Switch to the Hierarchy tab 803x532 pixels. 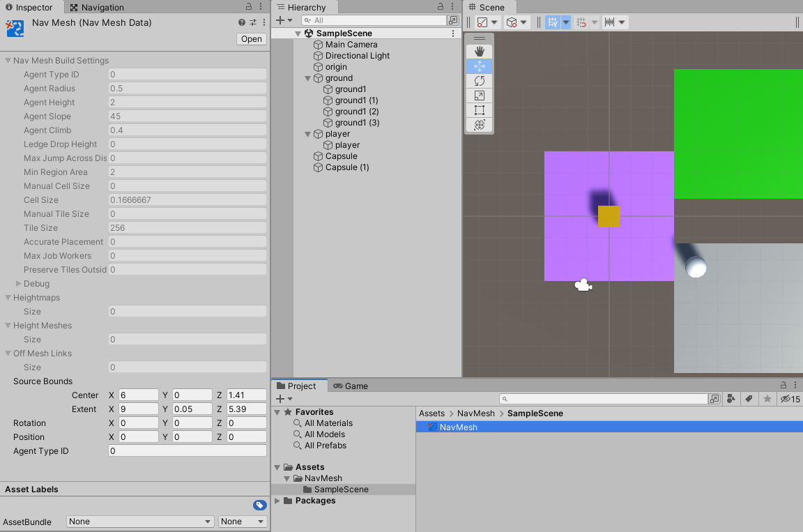tap(302, 7)
